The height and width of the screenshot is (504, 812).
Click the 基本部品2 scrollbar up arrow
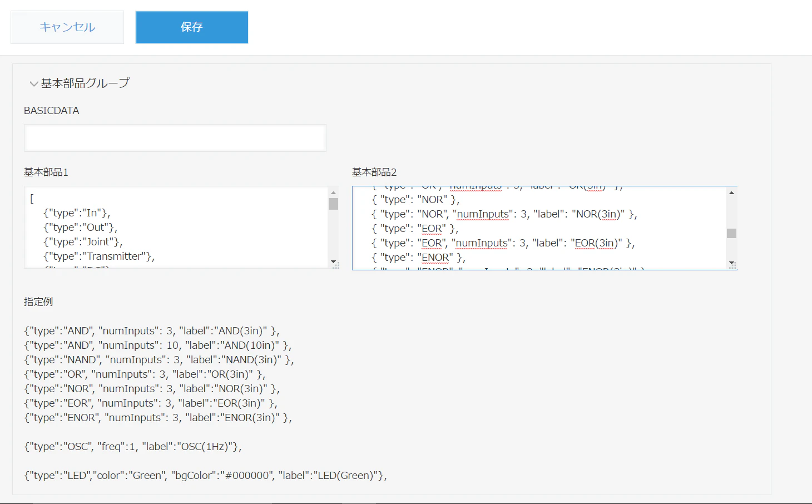point(732,192)
